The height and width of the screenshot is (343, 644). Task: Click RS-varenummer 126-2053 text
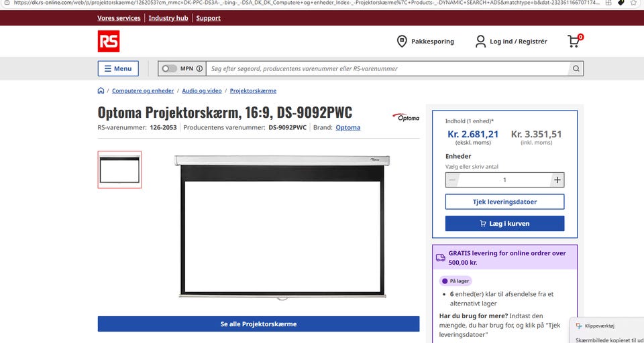point(137,127)
